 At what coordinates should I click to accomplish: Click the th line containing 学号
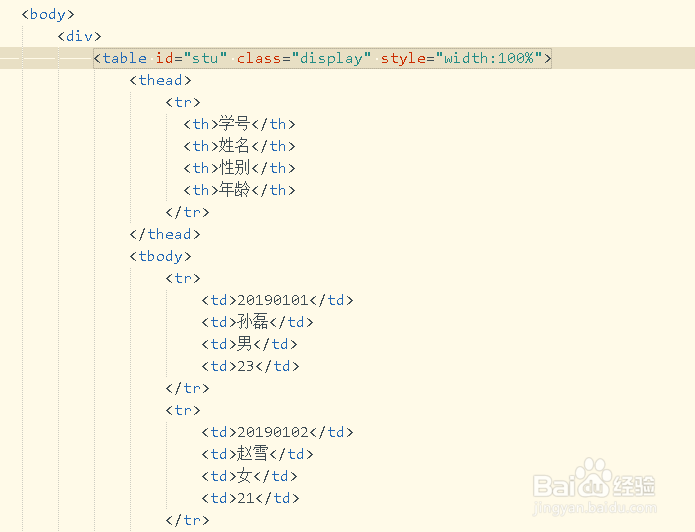click(239, 124)
